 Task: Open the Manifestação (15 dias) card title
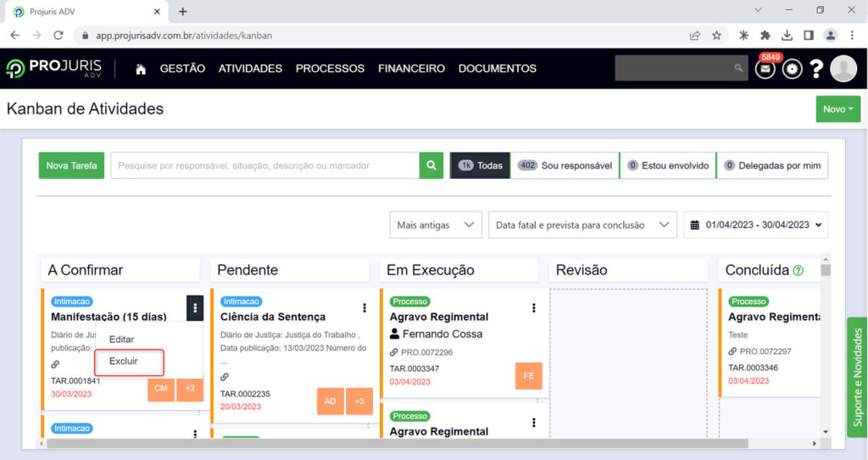[109, 317]
